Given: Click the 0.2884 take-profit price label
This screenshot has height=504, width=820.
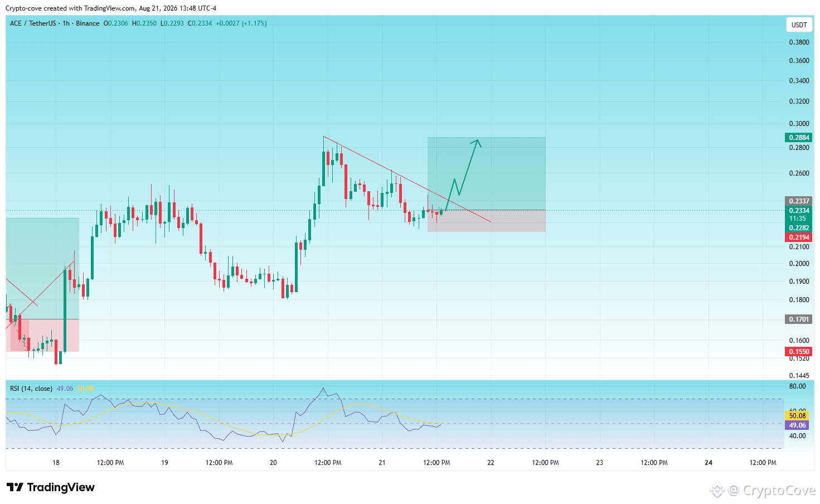Looking at the screenshot, I should pyautogui.click(x=799, y=138).
